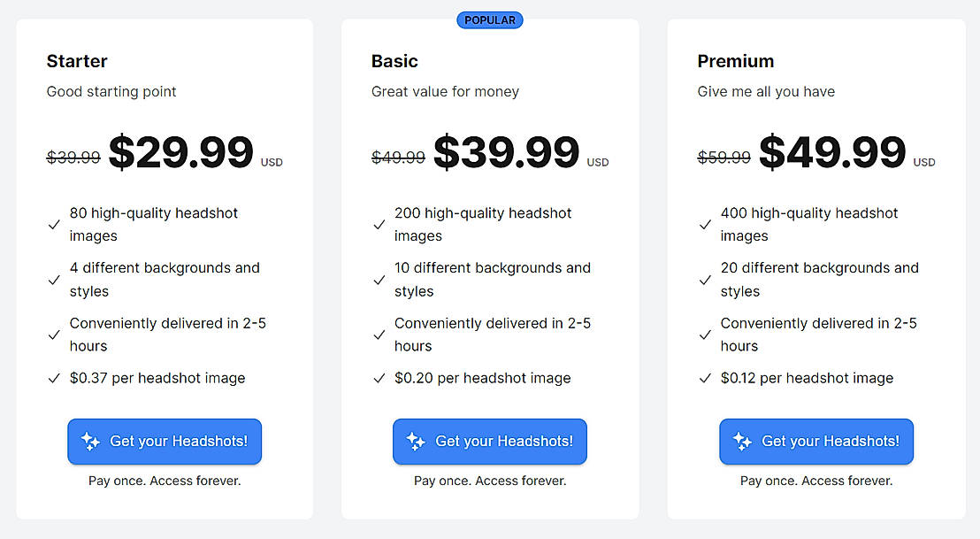Click the crossed-out $59.99 Premium price
The image size is (980, 539).
coord(724,158)
